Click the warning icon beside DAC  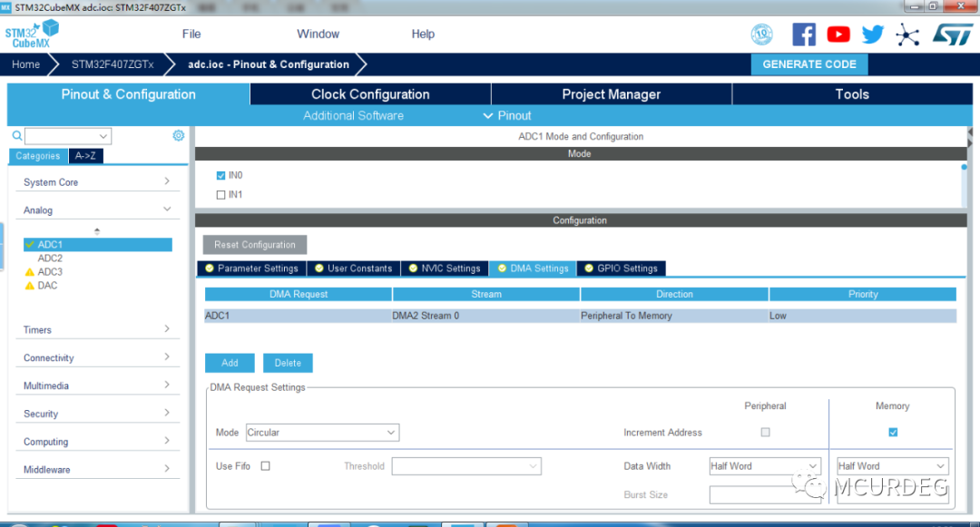tap(29, 286)
